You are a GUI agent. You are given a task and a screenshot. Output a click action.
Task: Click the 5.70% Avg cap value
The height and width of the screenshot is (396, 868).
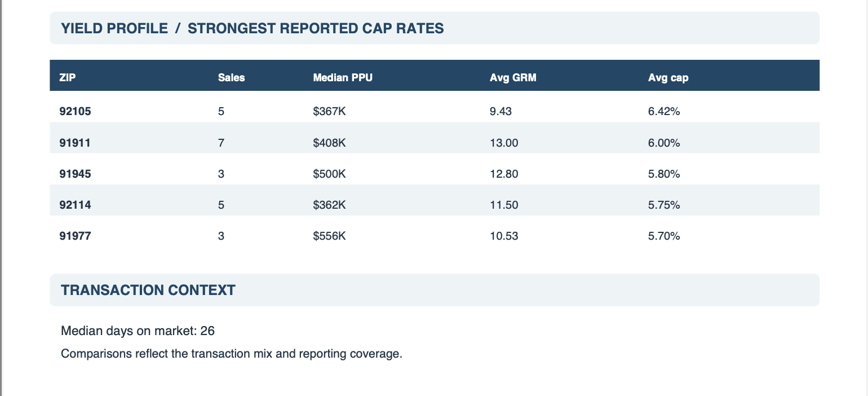click(x=664, y=236)
